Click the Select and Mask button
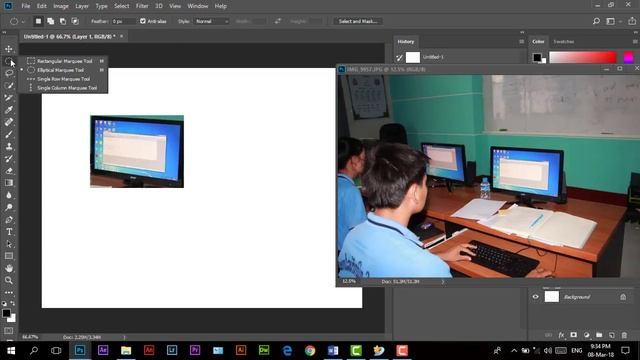Image resolution: width=640 pixels, height=360 pixels. 358,21
